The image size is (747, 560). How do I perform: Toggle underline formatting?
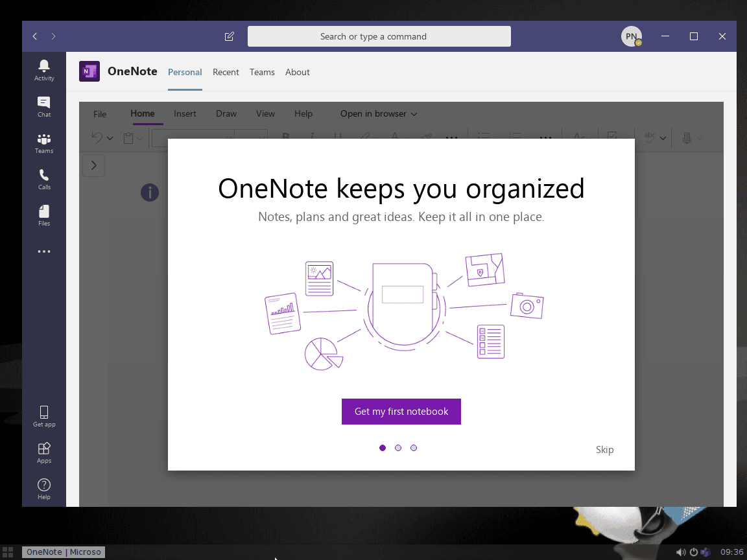click(x=337, y=137)
